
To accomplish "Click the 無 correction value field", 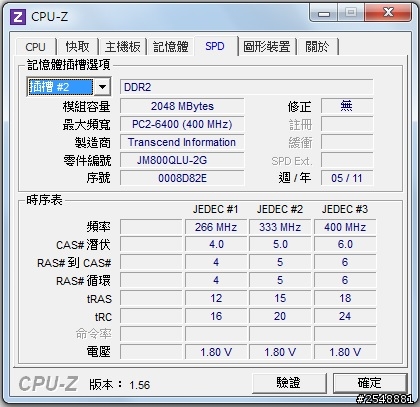I will (347, 106).
